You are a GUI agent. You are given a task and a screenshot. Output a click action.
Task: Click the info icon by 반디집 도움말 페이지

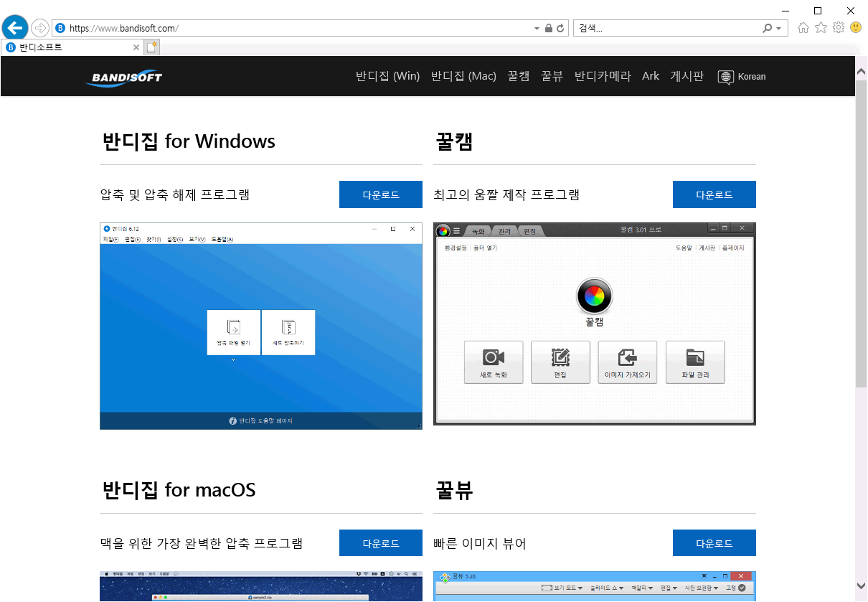coord(232,421)
